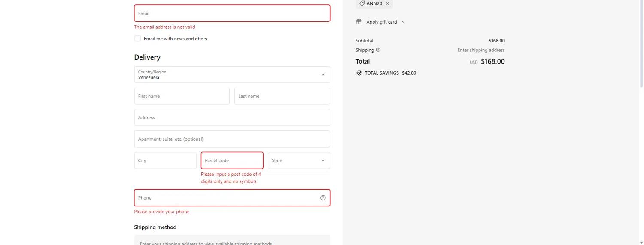The width and height of the screenshot is (644, 245).
Task: Click inside the Phone field
Action: pos(225,198)
